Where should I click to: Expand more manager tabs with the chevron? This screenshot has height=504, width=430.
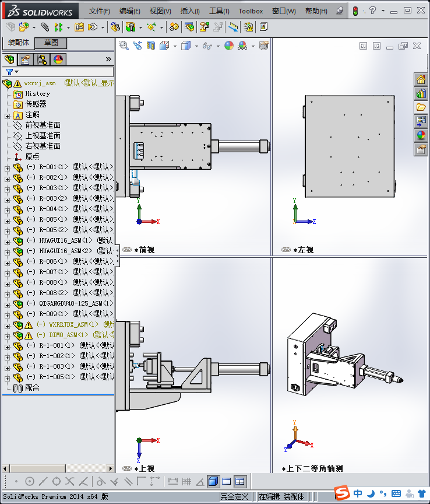pos(108,59)
